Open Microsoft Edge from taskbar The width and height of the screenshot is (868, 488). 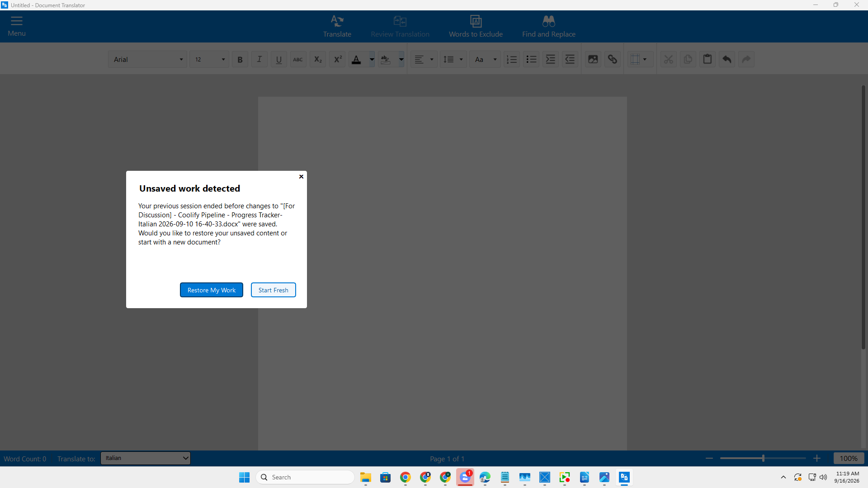coord(485,477)
